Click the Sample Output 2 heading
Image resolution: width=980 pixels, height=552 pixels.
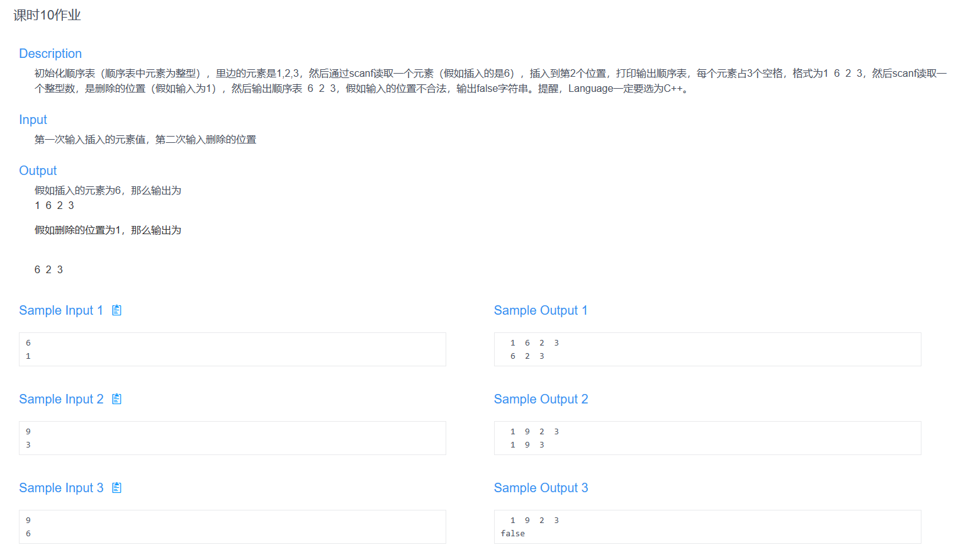pos(541,399)
